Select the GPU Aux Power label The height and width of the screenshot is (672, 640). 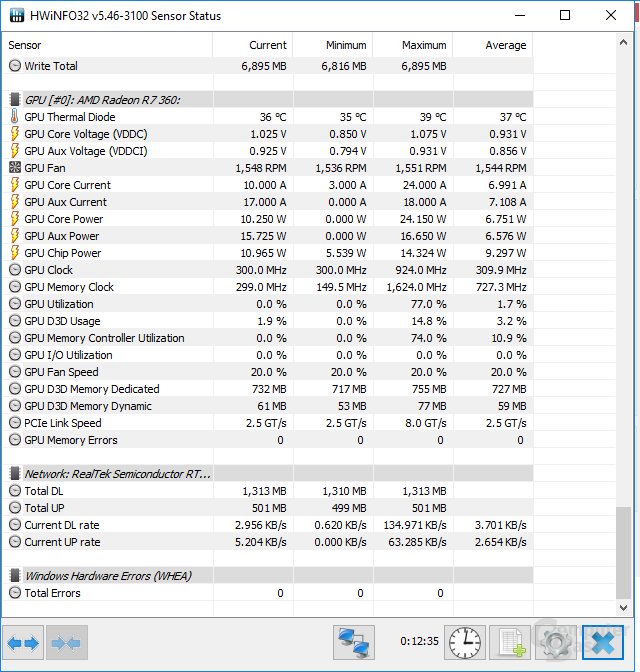tap(61, 236)
